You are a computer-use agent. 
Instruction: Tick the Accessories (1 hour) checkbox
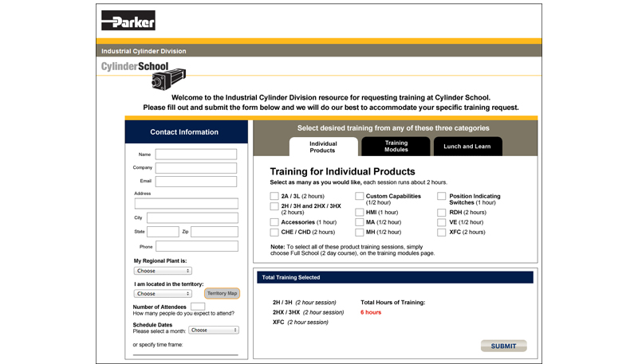(274, 222)
